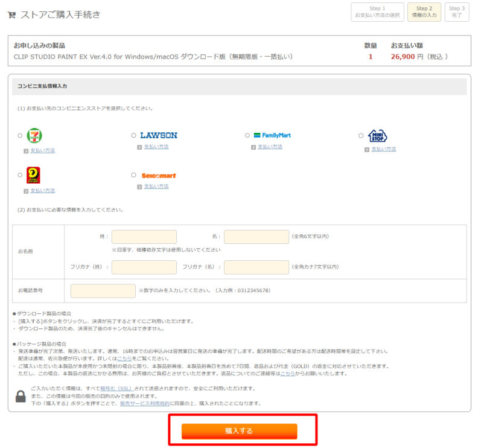Image resolution: width=481 pixels, height=448 pixels.
Task: Open the 販売サービス利用規約 link
Action: pyautogui.click(x=145, y=403)
